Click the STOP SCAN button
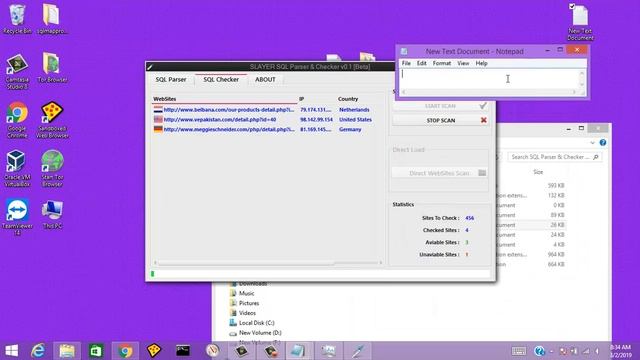The image size is (640, 360). (440, 120)
